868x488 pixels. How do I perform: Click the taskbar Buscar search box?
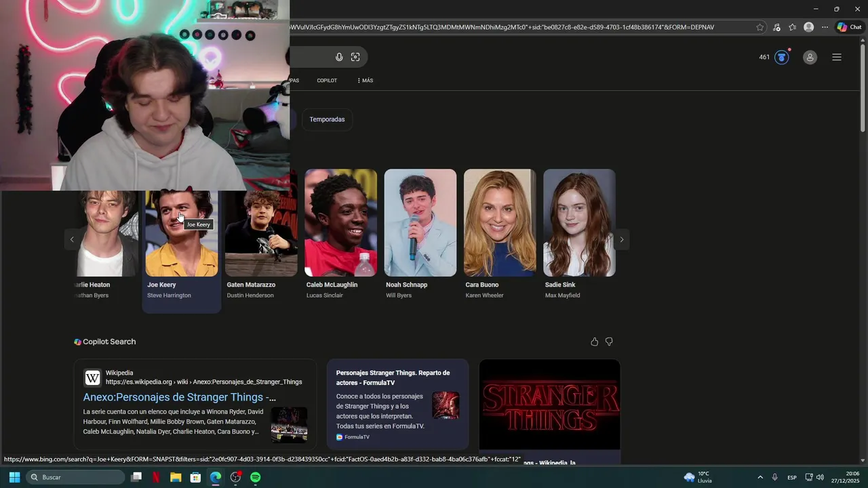pos(75,477)
